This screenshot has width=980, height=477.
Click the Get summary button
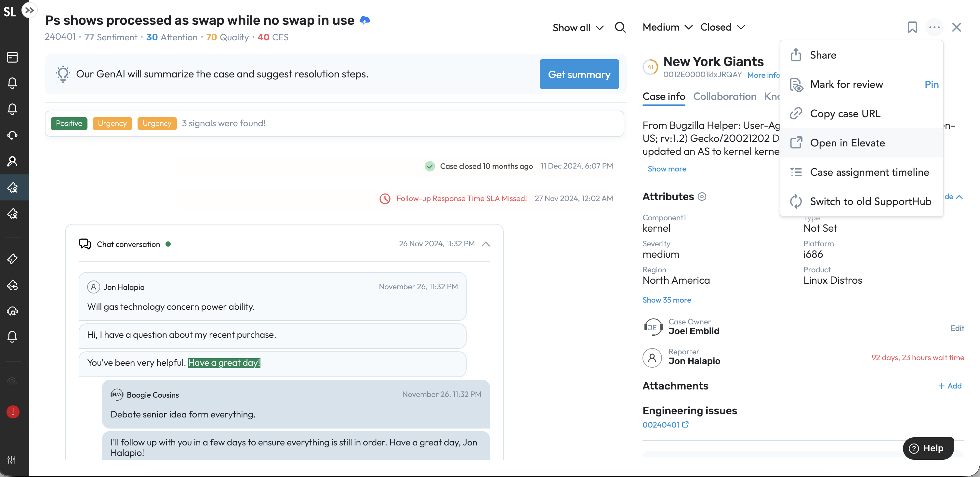click(x=579, y=74)
